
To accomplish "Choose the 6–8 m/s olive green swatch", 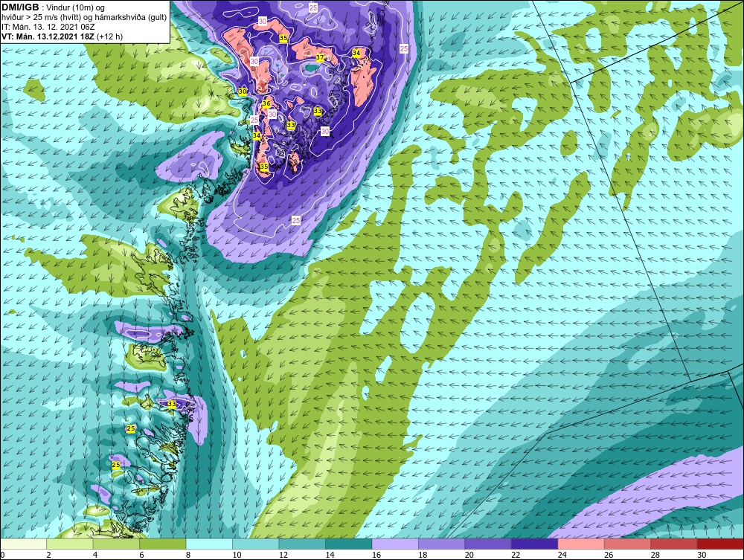I will tap(163, 544).
